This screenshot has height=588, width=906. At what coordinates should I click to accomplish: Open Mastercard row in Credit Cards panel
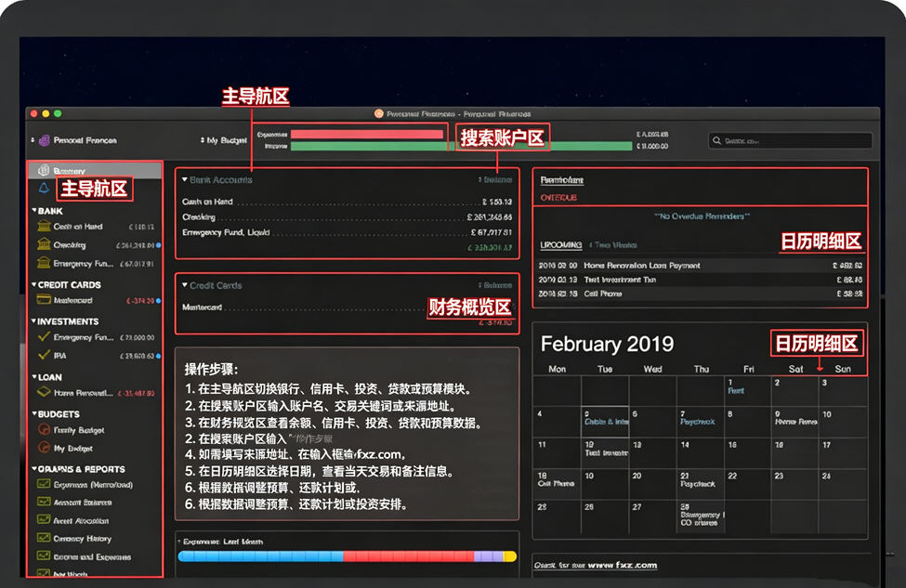(347, 307)
